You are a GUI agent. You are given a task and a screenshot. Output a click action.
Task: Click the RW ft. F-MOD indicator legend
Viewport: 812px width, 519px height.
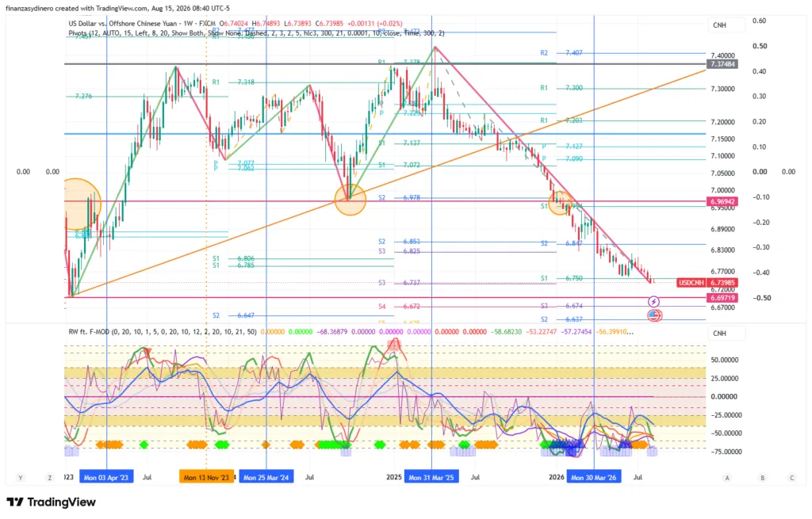click(163, 332)
